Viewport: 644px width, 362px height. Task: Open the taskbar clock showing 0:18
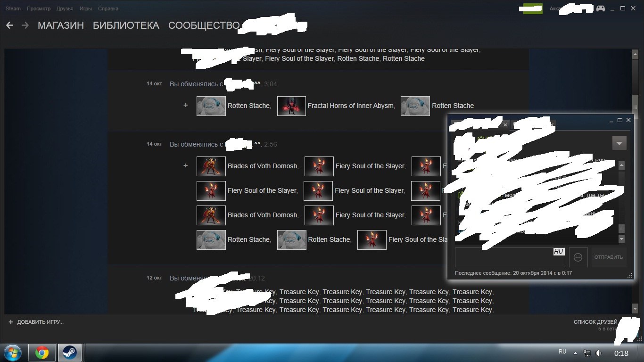pyautogui.click(x=621, y=353)
